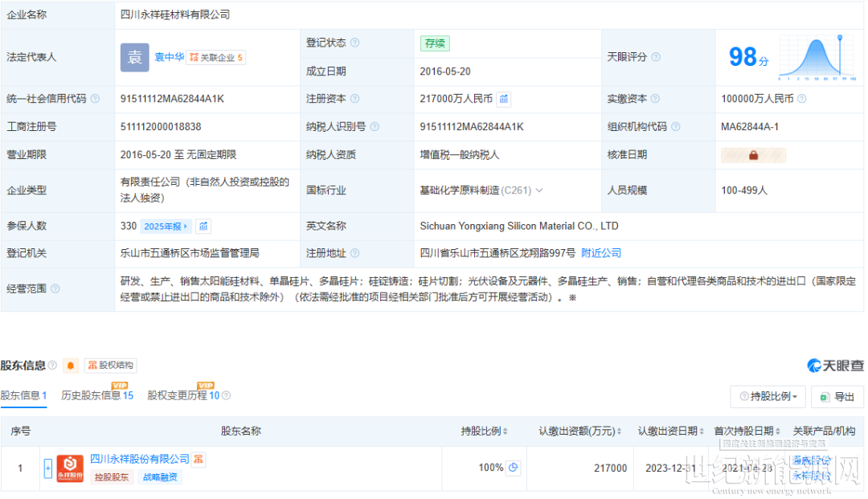This screenshot has width=868, height=499.
Task: Select establishment date 2016-05-20
Action: (445, 72)
